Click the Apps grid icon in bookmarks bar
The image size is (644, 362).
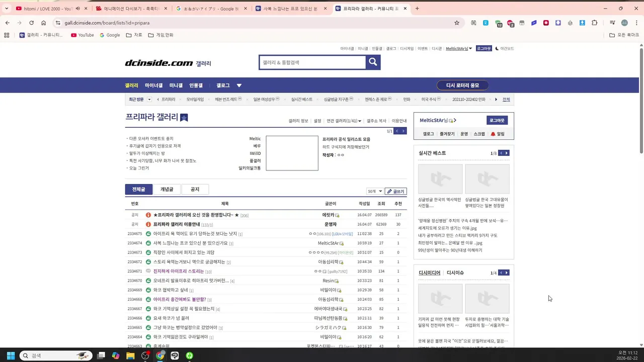(x=7, y=35)
